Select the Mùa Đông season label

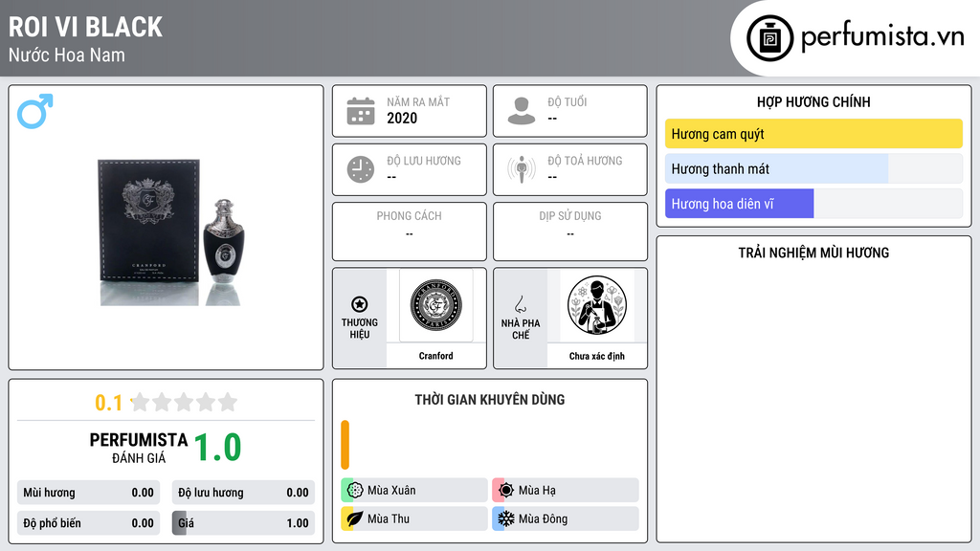tap(543, 518)
